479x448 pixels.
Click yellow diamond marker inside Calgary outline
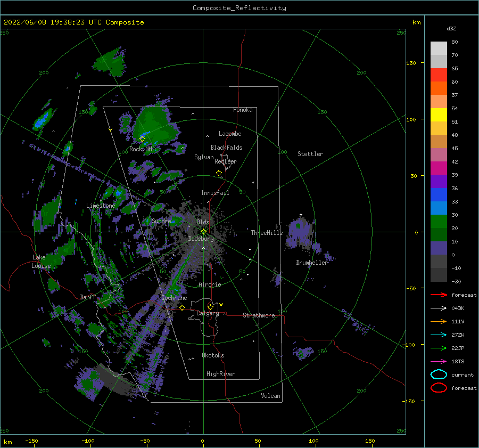pyautogui.click(x=210, y=307)
